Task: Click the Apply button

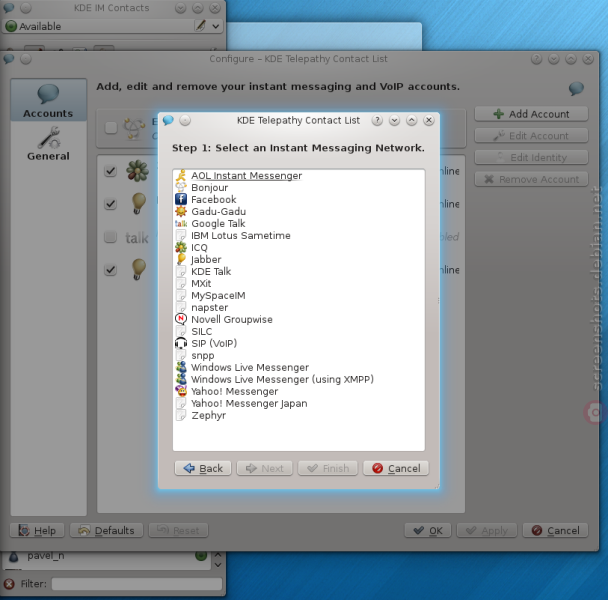Action: pos(487,530)
